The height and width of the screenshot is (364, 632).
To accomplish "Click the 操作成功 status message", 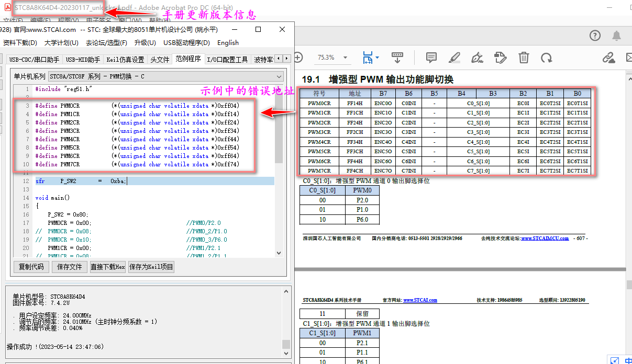I will tap(55, 346).
